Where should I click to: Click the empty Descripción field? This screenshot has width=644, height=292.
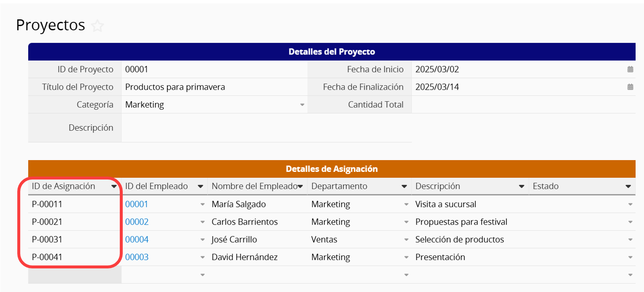pos(266,128)
